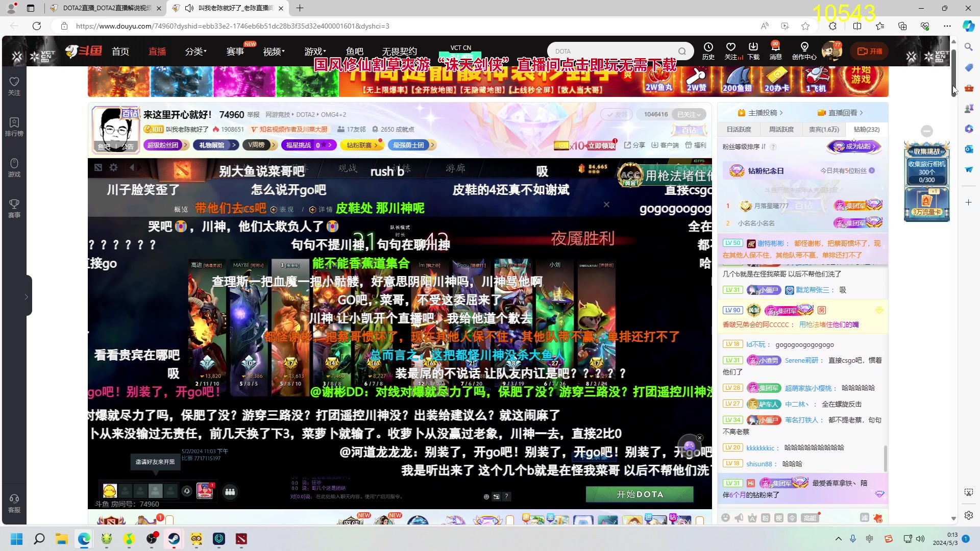Screen dimensions: 980x551
Task: Open 赛事 in top navigation
Action: [x=235, y=52]
